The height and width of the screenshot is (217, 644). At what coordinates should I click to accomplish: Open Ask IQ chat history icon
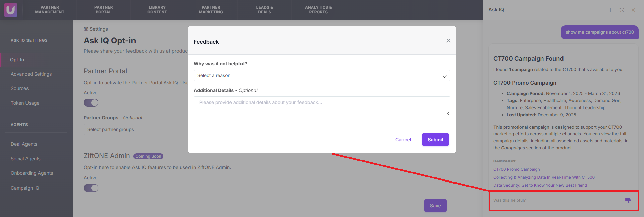[622, 10]
